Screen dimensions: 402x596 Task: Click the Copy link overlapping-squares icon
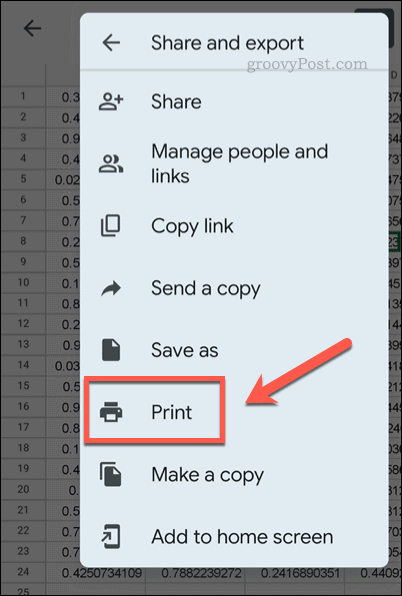[x=111, y=226]
